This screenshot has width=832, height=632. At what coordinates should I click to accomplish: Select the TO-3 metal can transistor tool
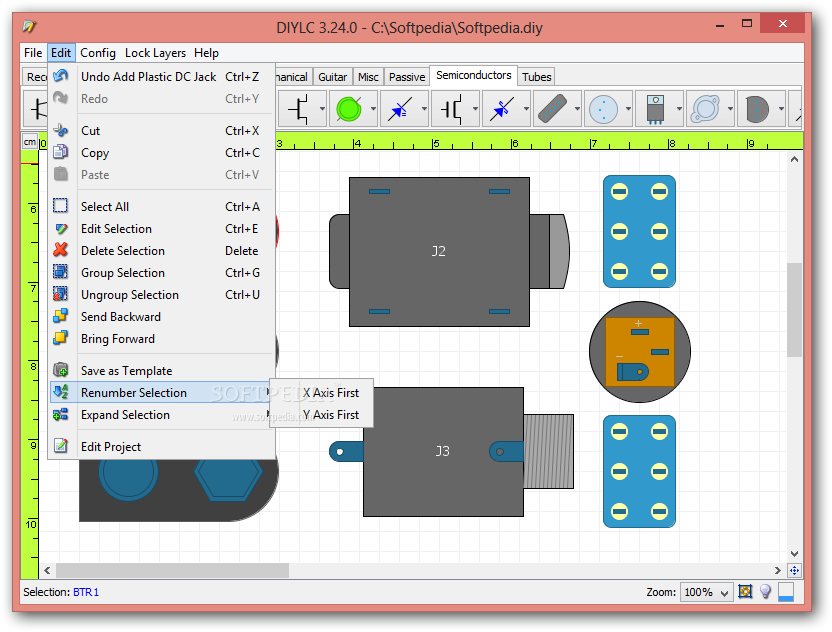[706, 109]
